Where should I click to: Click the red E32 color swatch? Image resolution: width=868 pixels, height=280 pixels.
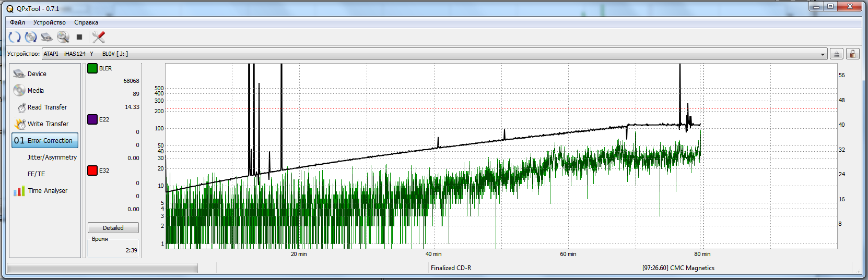92,171
